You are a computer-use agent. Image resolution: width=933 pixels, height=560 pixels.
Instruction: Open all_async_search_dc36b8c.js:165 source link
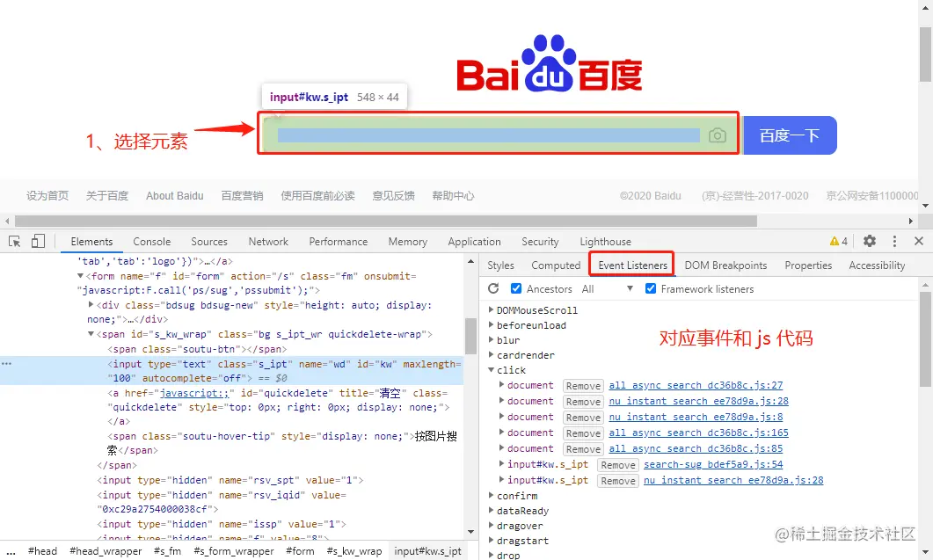698,433
